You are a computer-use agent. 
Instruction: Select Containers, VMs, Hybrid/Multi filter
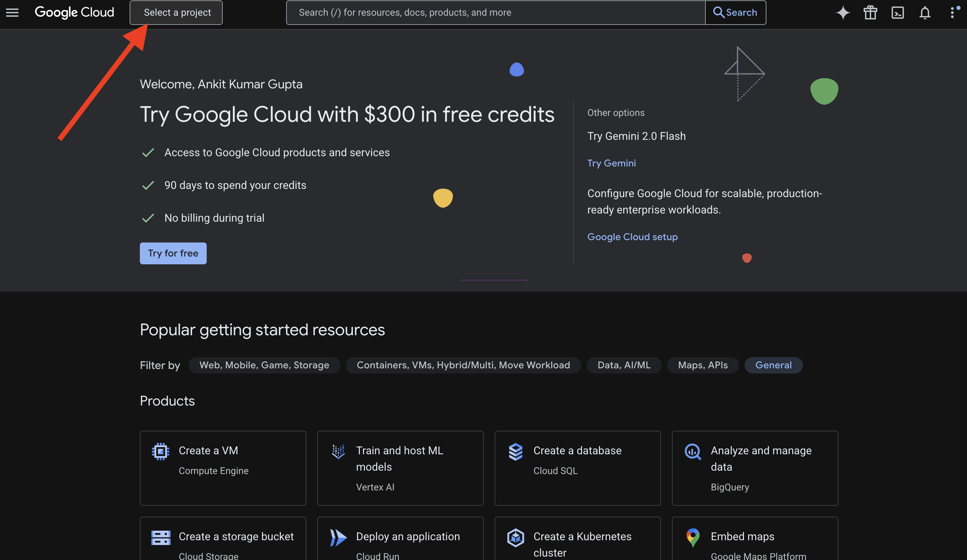click(x=463, y=365)
